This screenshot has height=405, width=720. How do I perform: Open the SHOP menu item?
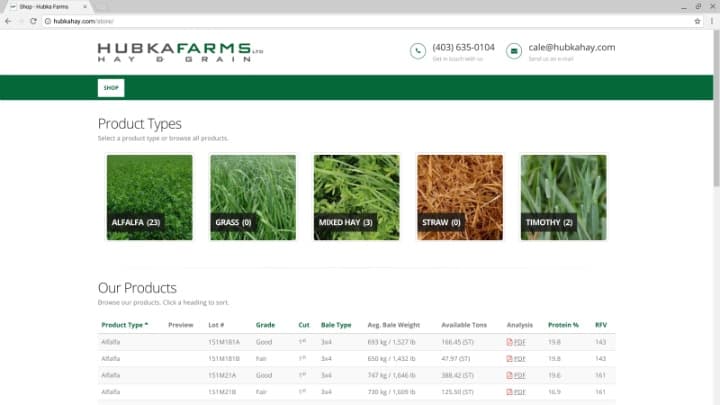point(111,88)
